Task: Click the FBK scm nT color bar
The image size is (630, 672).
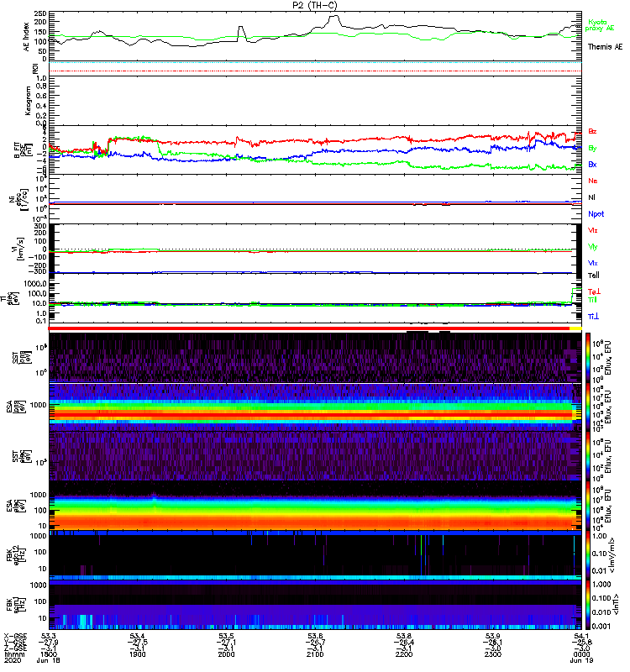Action: [x=588, y=605]
